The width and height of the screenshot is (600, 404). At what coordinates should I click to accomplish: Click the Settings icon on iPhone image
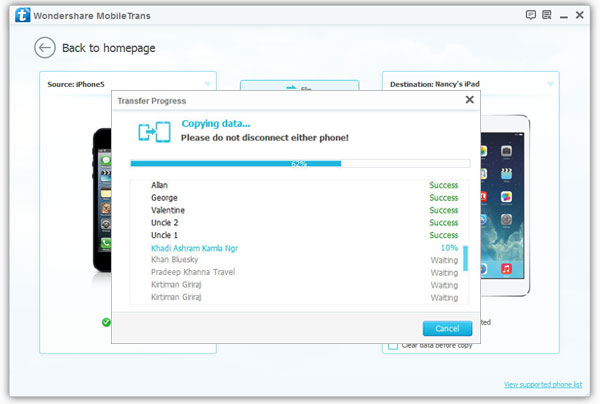tap(106, 224)
